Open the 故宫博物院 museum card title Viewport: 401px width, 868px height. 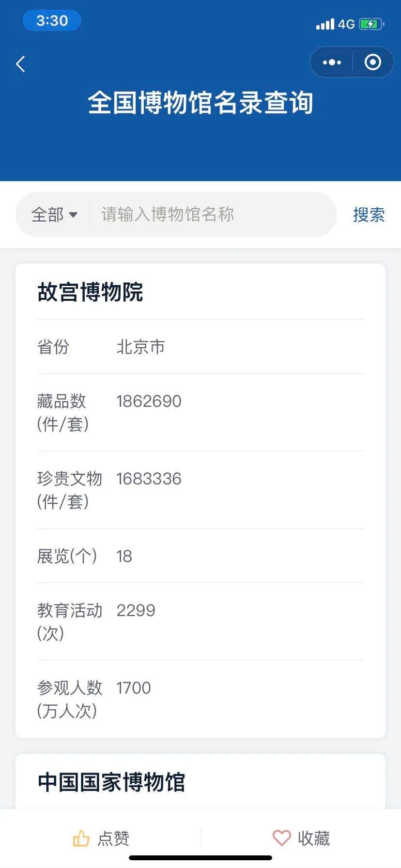90,292
